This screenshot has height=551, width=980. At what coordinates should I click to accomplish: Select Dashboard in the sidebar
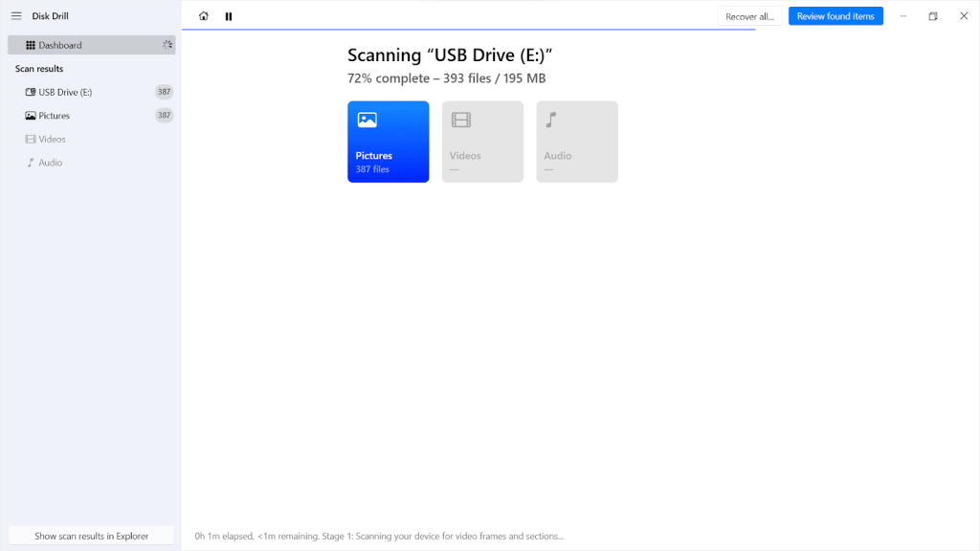pos(60,45)
